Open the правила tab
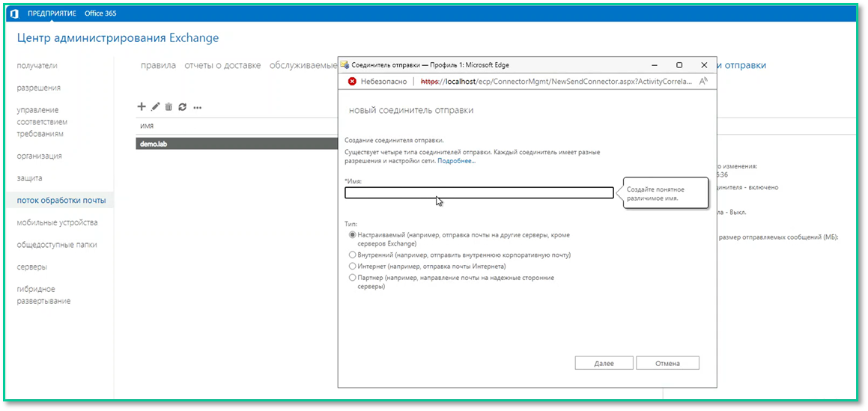 (x=158, y=65)
